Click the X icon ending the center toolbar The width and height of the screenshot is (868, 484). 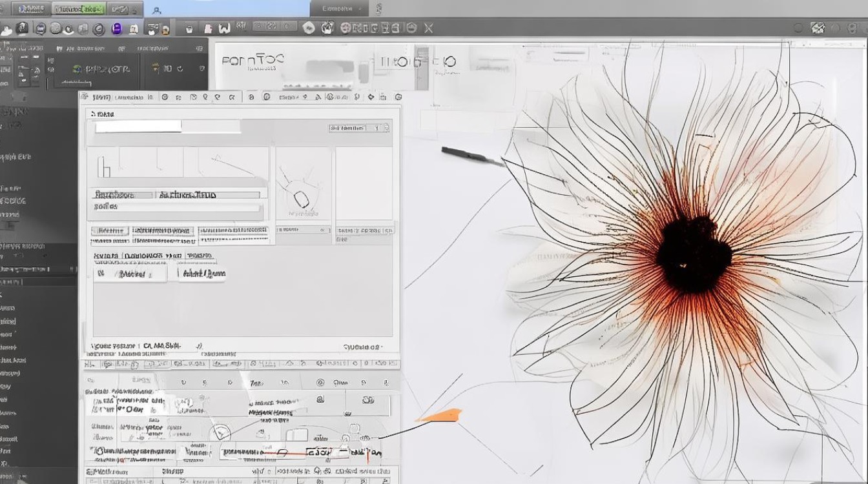[428, 28]
